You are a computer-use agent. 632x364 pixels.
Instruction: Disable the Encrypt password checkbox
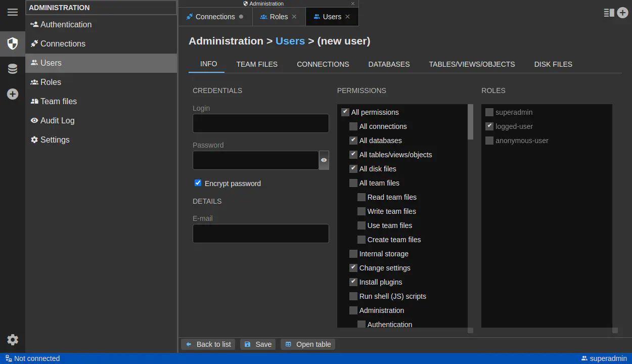[198, 183]
